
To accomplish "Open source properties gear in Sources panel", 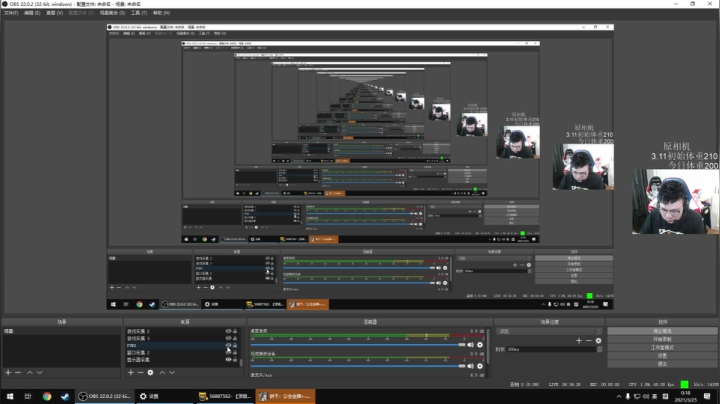I will click(x=150, y=372).
